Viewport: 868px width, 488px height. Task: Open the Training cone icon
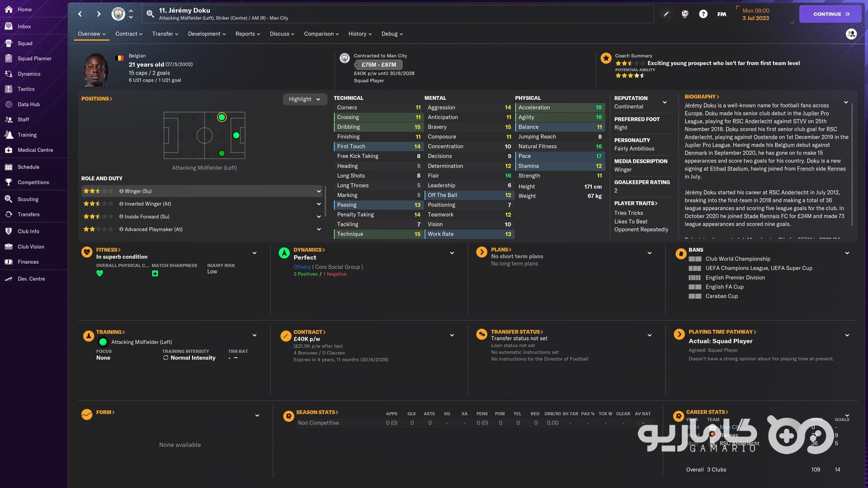coord(9,135)
